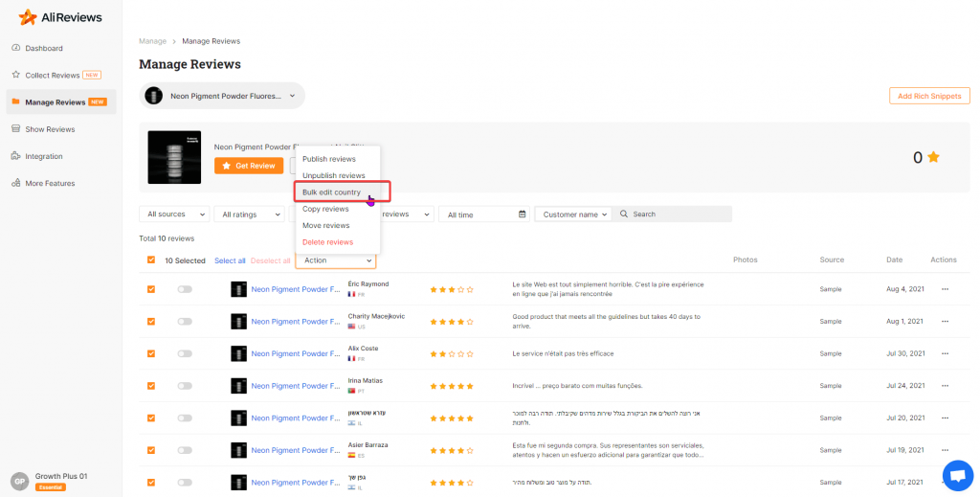The image size is (980, 497).
Task: Click the Deselect all link
Action: [x=270, y=260]
